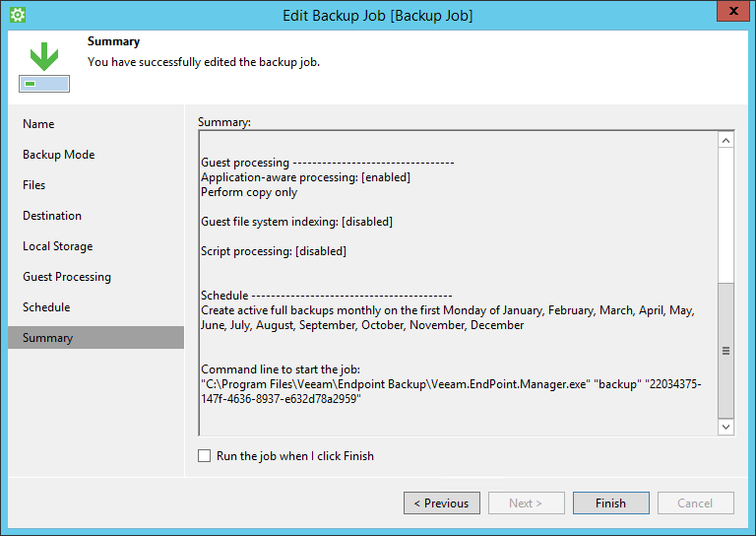756x536 pixels.
Task: Click the 'Create active full backups monthly' line
Action: pos(448,310)
